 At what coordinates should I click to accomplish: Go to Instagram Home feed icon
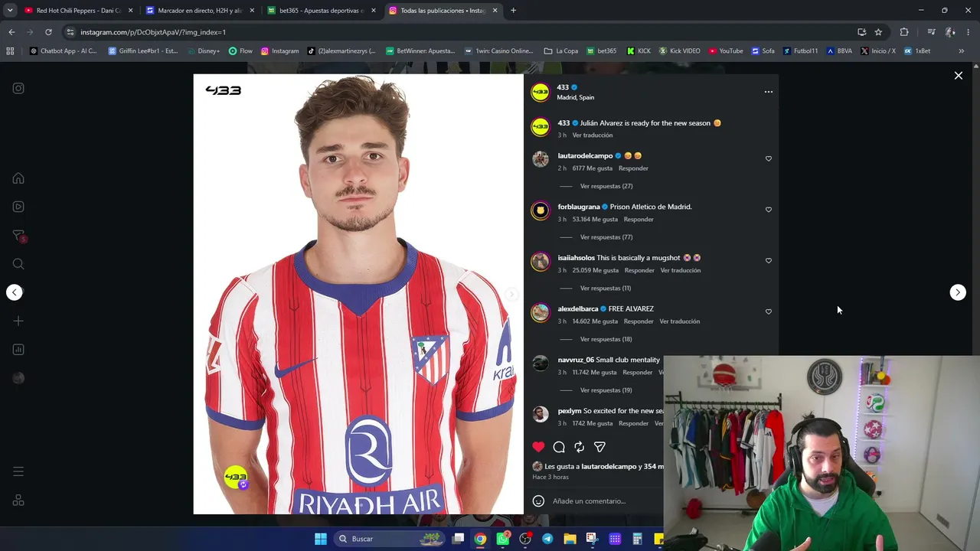pyautogui.click(x=18, y=178)
